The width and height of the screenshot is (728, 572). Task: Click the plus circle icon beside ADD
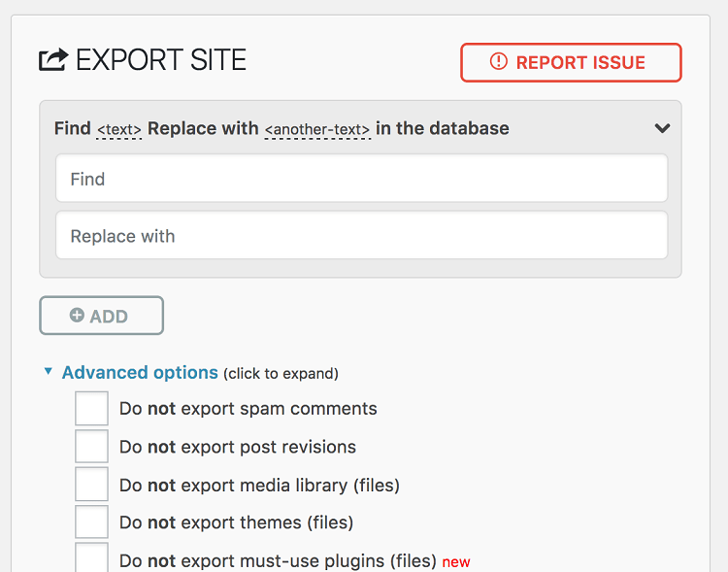click(x=77, y=315)
